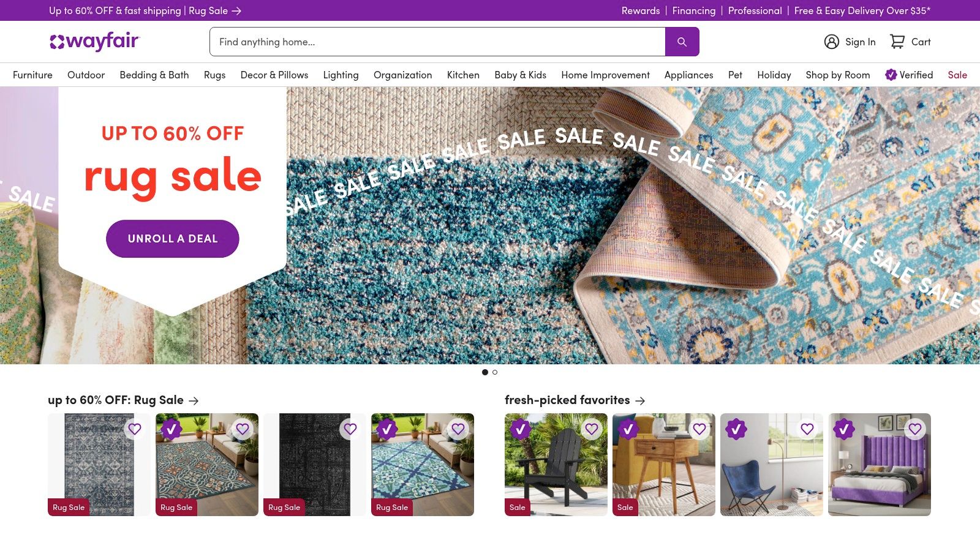This screenshot has height=551, width=980.
Task: Click the Rug Sale label on the black rug
Action: (x=284, y=507)
